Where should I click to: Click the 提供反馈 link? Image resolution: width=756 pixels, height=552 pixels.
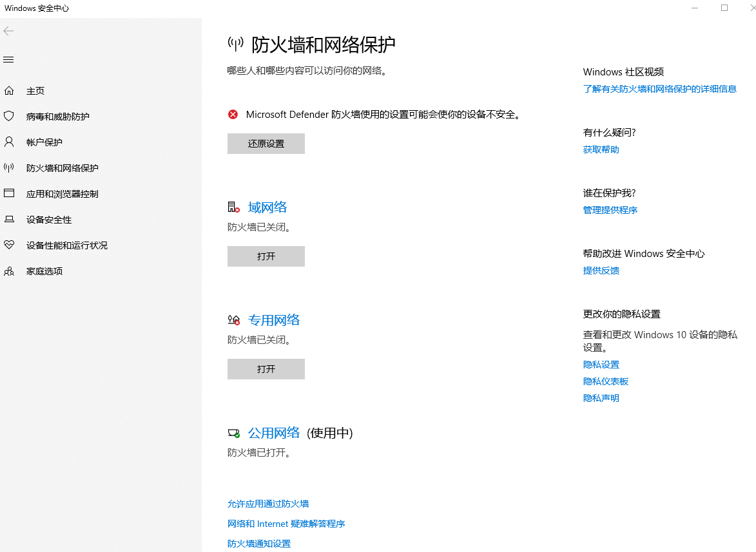(601, 271)
